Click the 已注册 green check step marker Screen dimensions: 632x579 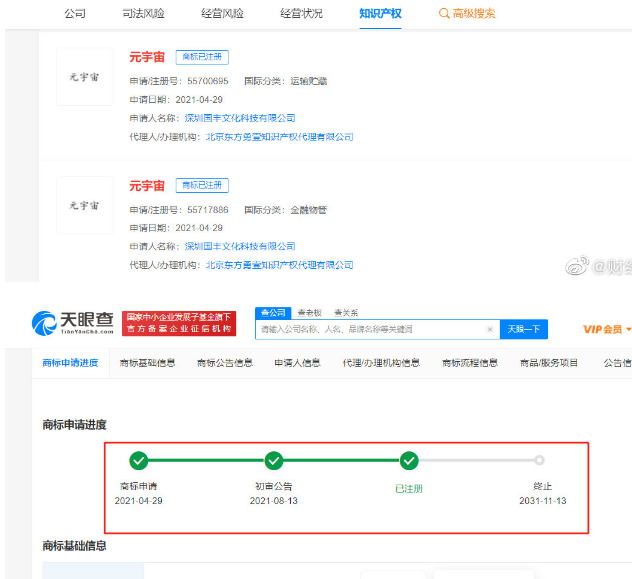click(x=409, y=460)
